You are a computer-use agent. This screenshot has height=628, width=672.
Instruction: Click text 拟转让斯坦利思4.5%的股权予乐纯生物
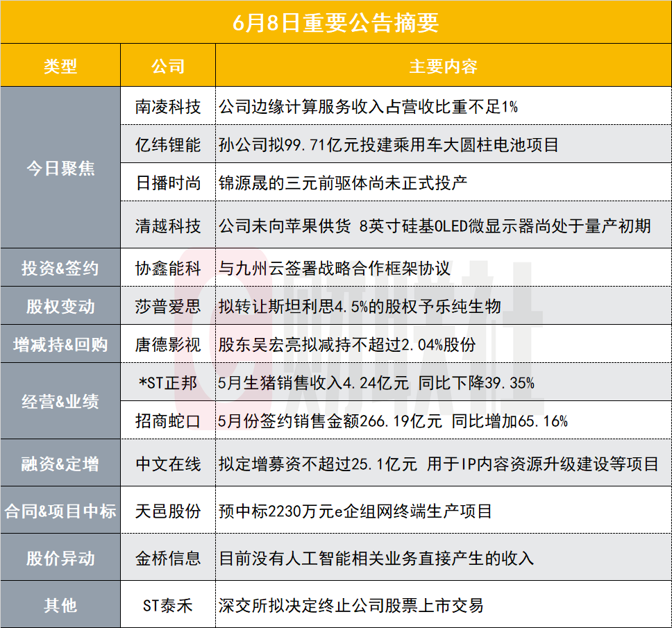[x=360, y=306]
